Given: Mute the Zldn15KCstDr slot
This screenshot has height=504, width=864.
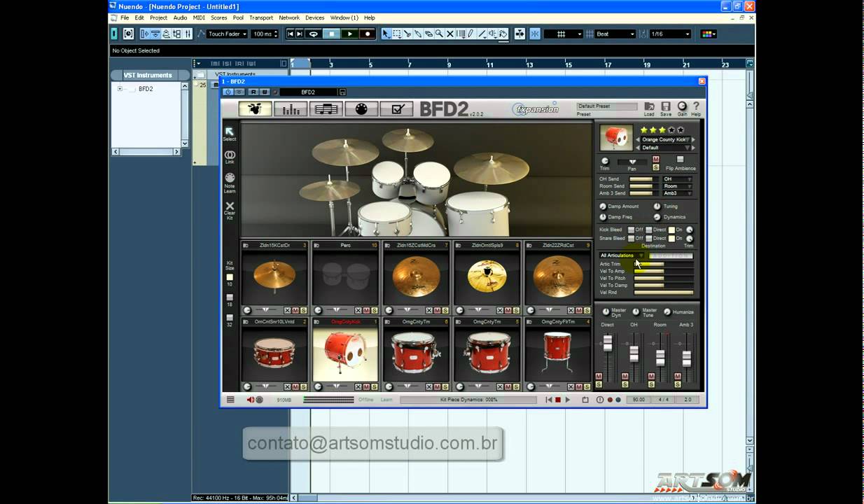Looking at the screenshot, I should coord(295,310).
